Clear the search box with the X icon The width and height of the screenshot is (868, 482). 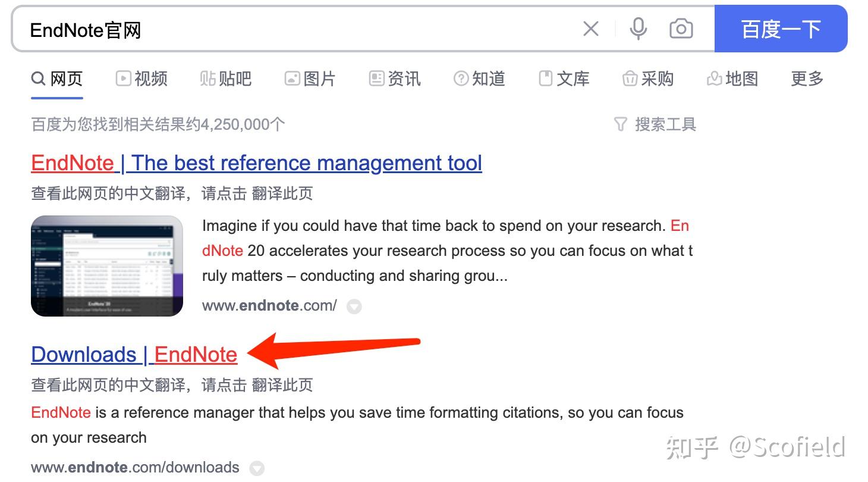590,29
